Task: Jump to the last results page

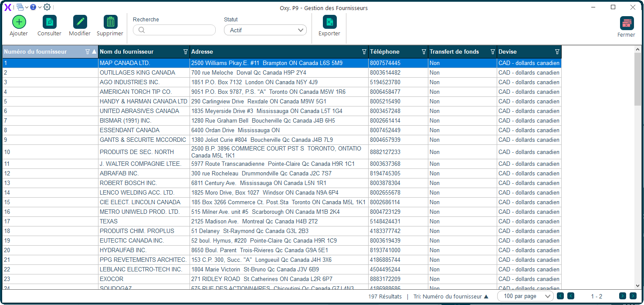Action: [633, 296]
